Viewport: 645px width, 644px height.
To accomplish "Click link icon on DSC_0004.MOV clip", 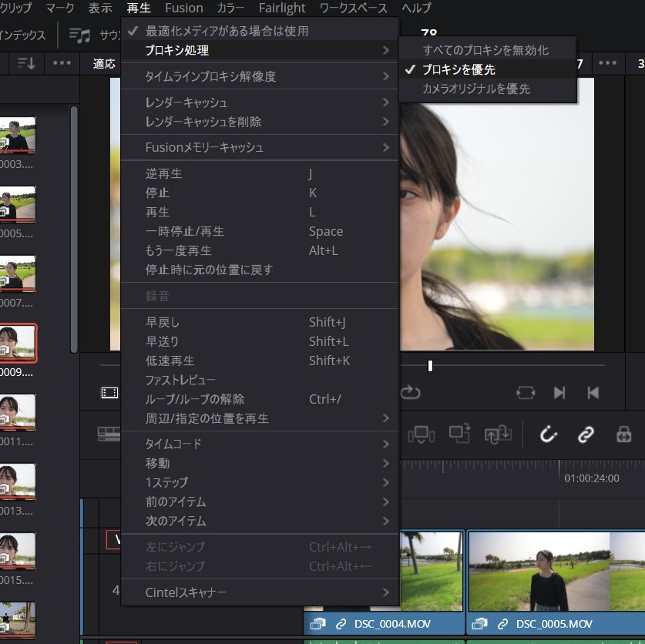I will [x=341, y=624].
